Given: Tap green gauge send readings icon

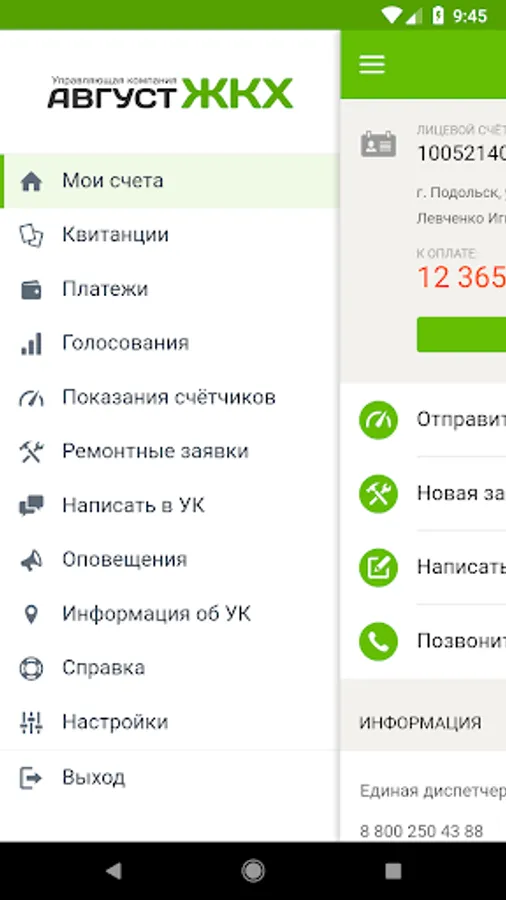Looking at the screenshot, I should (x=378, y=420).
